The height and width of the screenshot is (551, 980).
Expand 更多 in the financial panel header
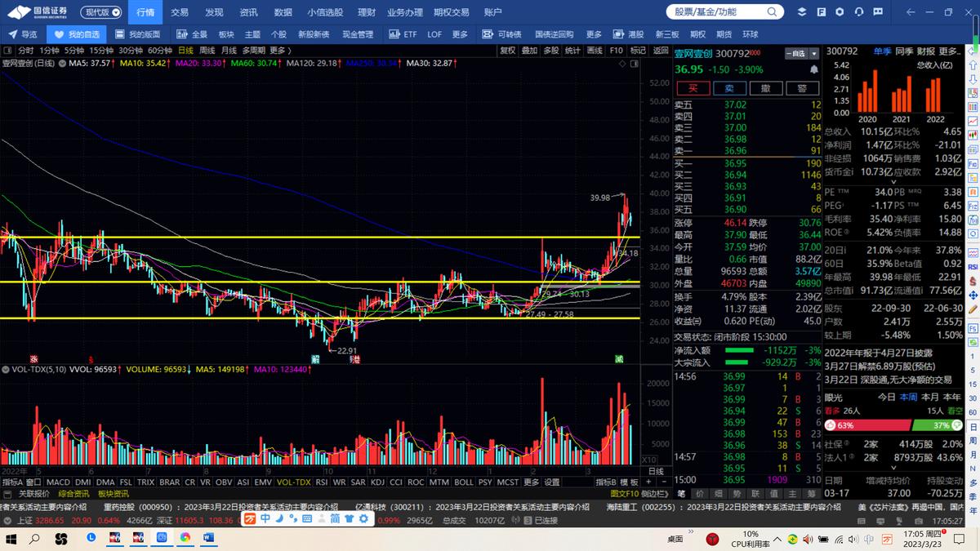coord(950,51)
